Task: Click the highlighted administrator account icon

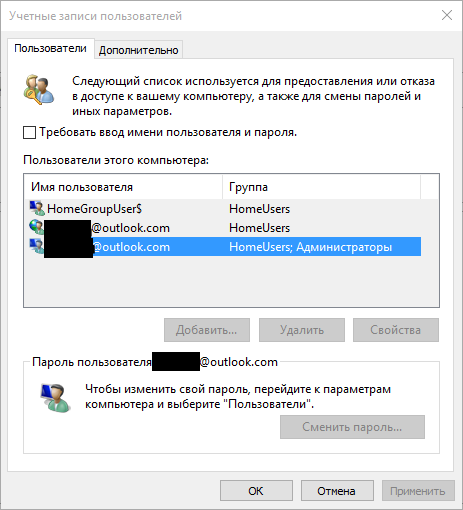Action: [36, 246]
